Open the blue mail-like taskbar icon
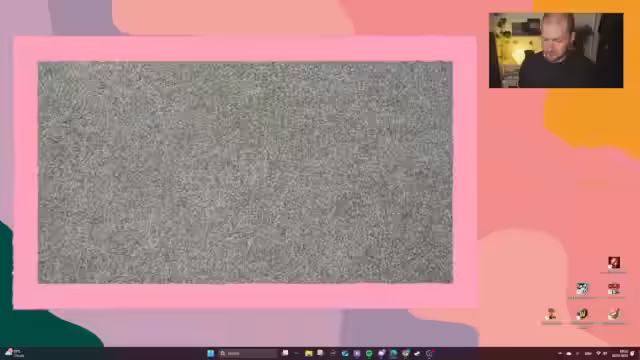This screenshot has height=360, width=640. (345, 353)
